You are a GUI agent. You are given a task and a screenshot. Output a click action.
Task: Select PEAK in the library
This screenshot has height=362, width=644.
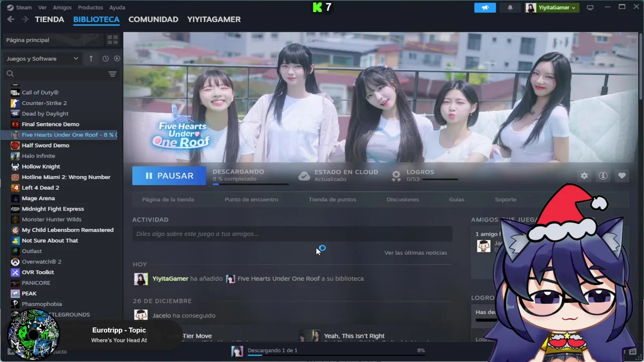29,293
